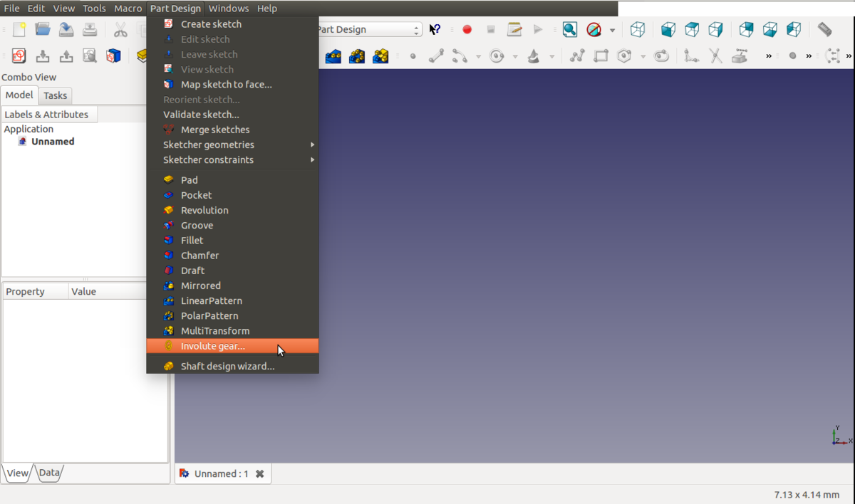This screenshot has width=855, height=504.
Task: Click the New document icon
Action: [x=19, y=29]
